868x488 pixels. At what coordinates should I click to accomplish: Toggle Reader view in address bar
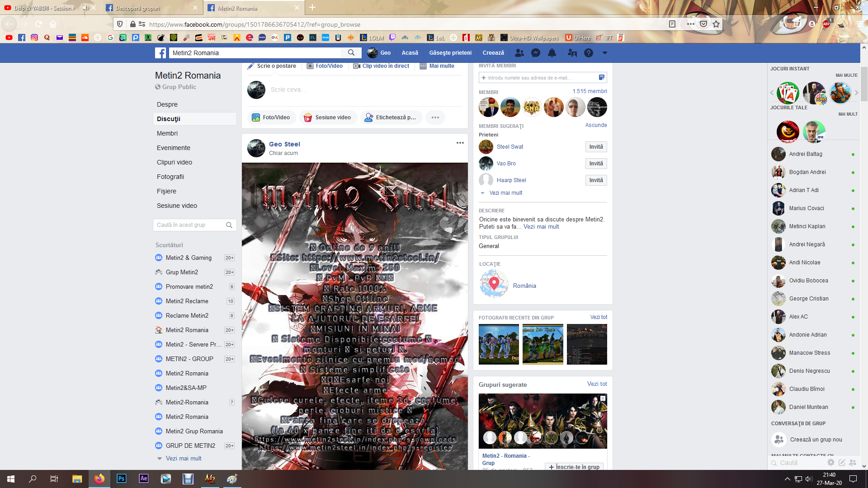pos(672,24)
